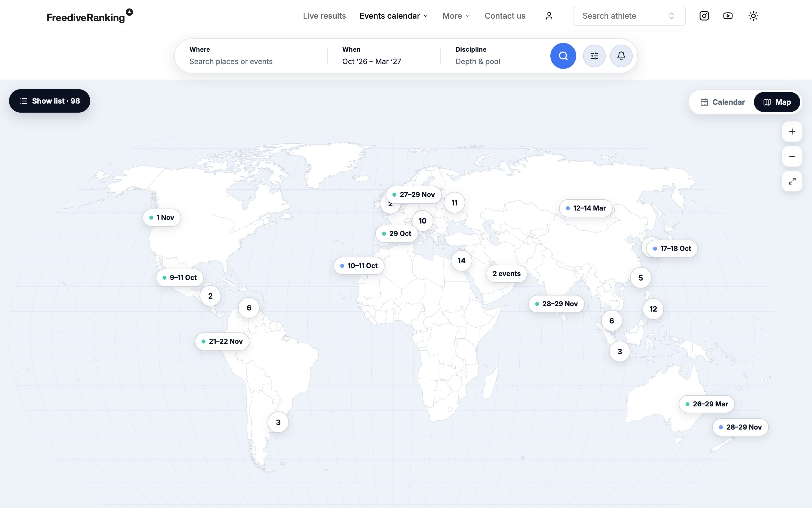
Task: Select the 17–18 Oct event marker
Action: point(672,249)
